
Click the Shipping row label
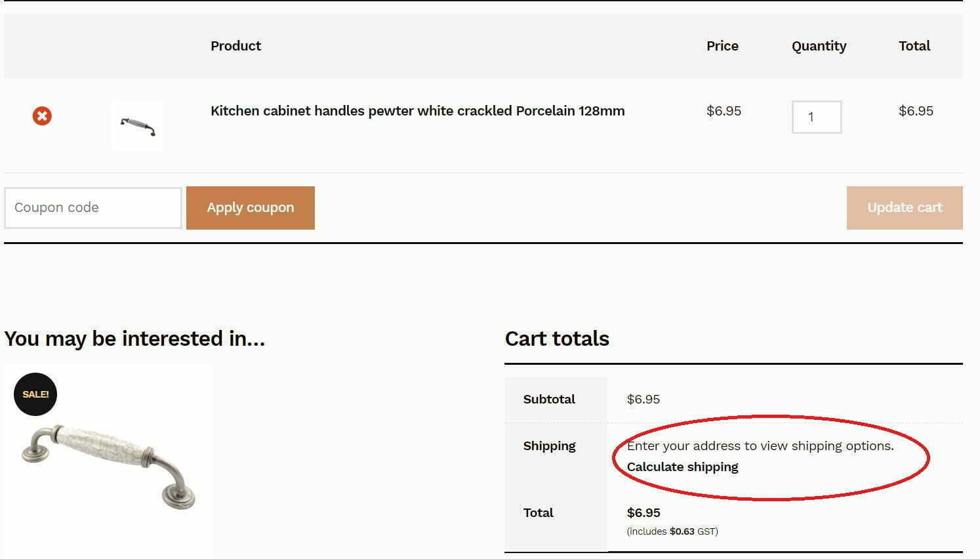point(549,446)
